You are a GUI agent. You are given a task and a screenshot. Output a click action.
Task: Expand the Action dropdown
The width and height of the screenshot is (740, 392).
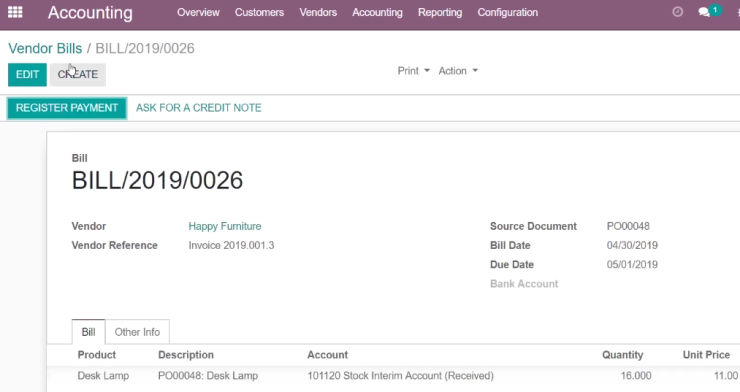[x=458, y=71]
